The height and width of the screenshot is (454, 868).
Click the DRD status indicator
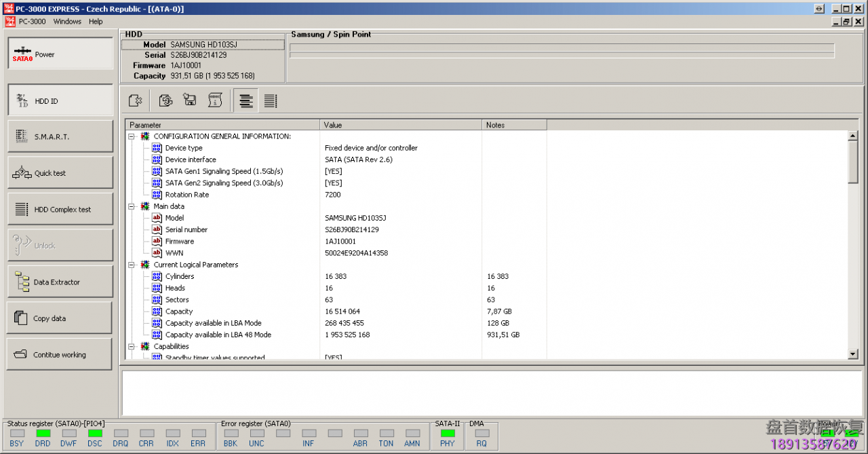(43, 433)
